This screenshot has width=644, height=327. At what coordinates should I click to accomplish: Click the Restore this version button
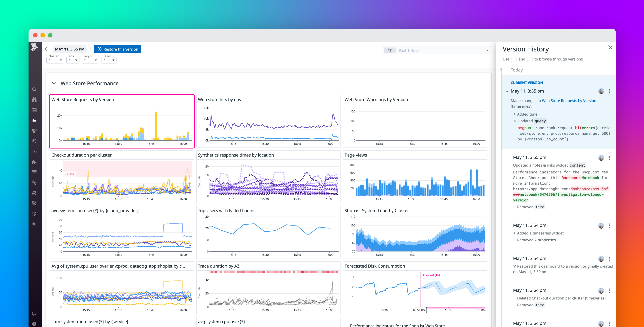coord(117,49)
